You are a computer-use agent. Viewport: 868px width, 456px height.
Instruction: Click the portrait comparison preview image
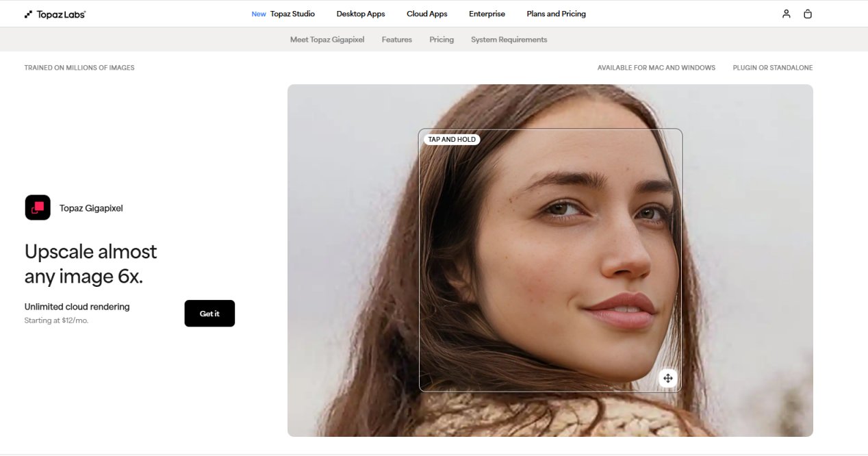(x=550, y=260)
